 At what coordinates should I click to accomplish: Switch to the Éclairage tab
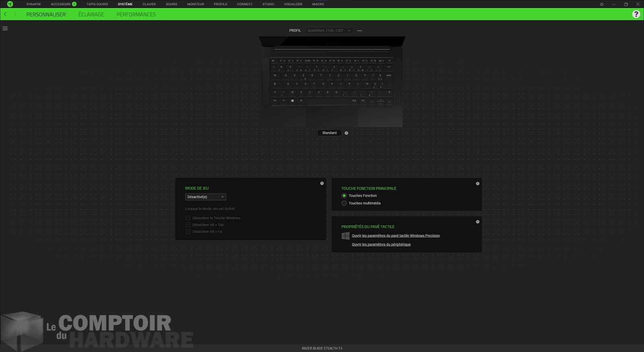[x=91, y=14]
